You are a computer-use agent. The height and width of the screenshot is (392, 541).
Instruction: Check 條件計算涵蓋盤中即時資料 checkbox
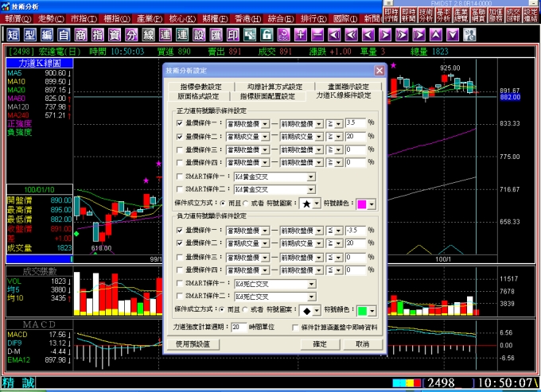295,327
